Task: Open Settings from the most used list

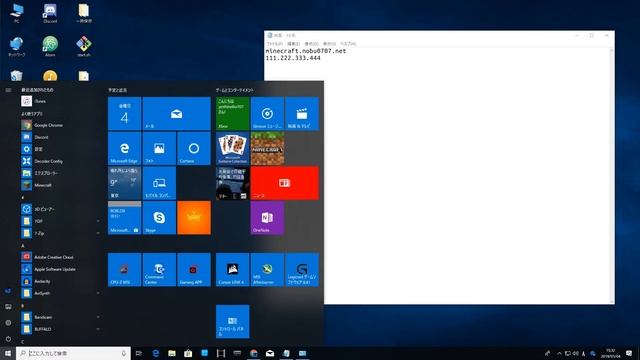Action: coord(60,149)
